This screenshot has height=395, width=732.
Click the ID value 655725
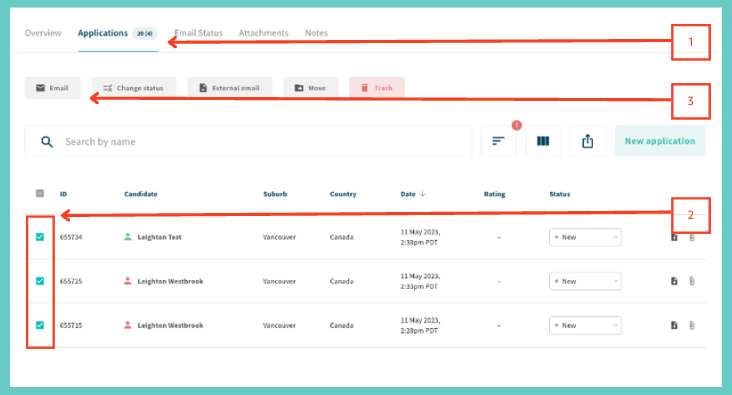(x=71, y=281)
